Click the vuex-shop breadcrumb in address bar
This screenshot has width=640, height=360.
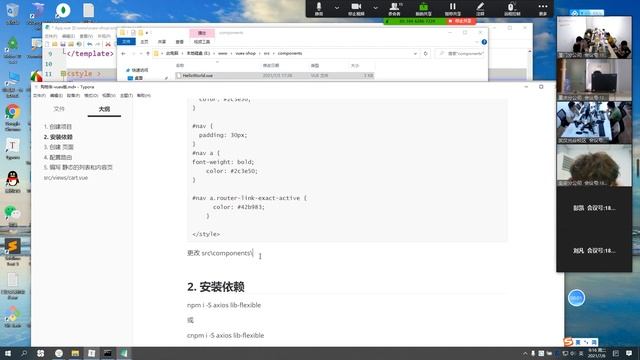click(245, 53)
